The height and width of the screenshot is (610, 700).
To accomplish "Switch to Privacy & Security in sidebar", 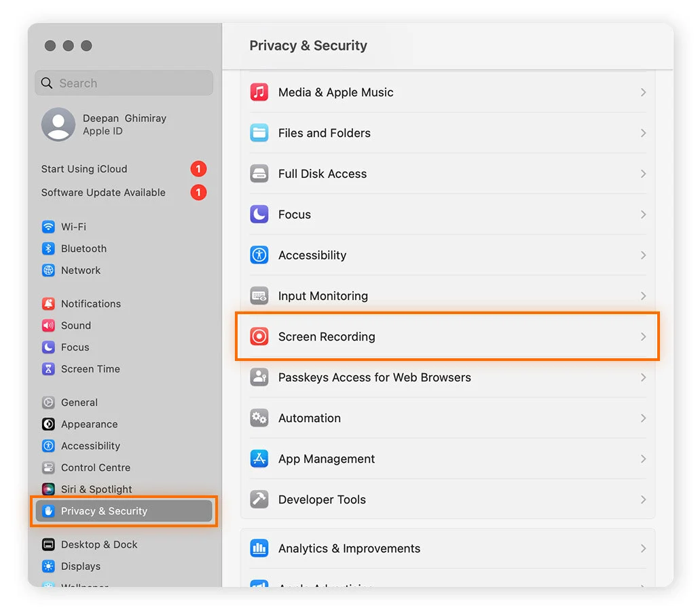I will [x=103, y=511].
